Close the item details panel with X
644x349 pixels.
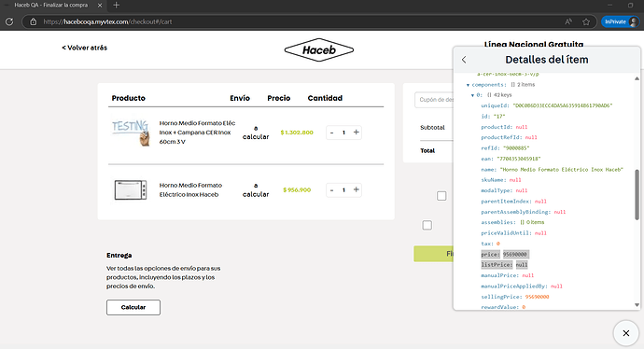click(626, 333)
